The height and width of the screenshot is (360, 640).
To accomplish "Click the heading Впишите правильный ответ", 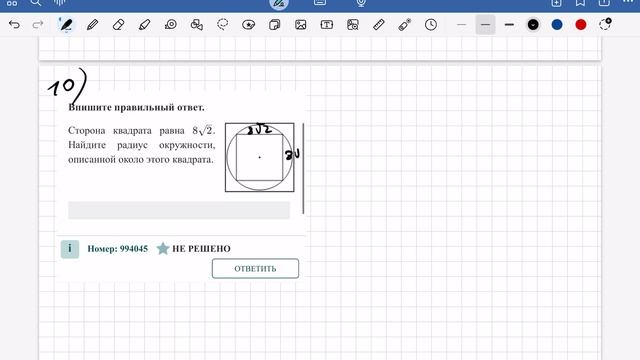I will pos(136,107).
